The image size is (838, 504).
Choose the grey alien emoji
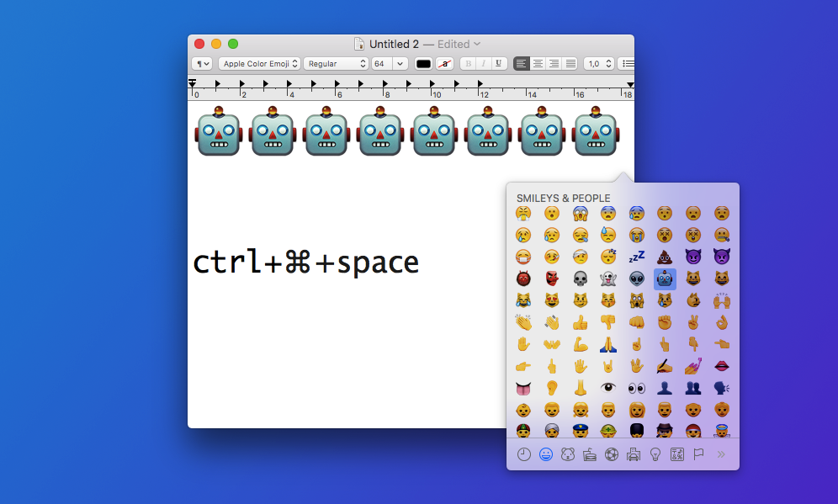pyautogui.click(x=637, y=279)
